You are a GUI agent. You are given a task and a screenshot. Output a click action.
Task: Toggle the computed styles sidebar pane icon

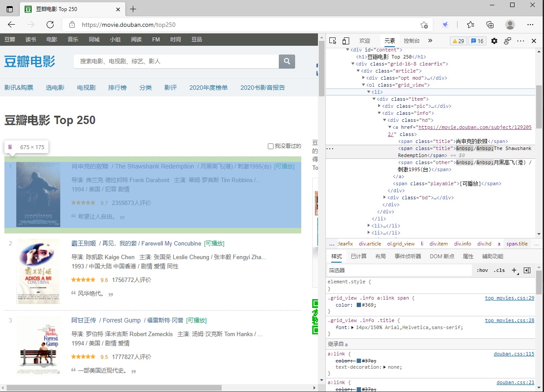point(527,270)
